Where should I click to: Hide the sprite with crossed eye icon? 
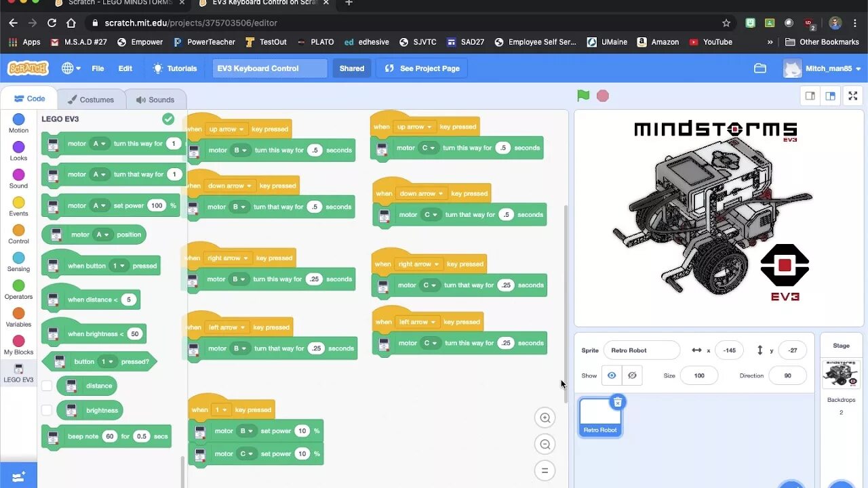pyautogui.click(x=632, y=375)
